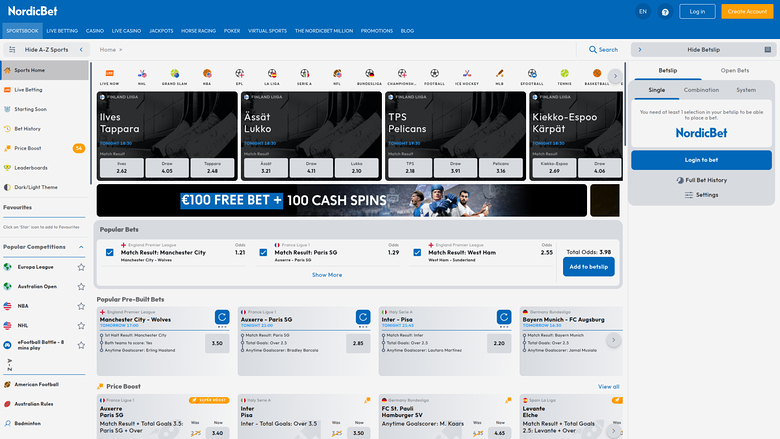Open more options on Auxerre - Paris SG card

pyautogui.click(x=363, y=327)
